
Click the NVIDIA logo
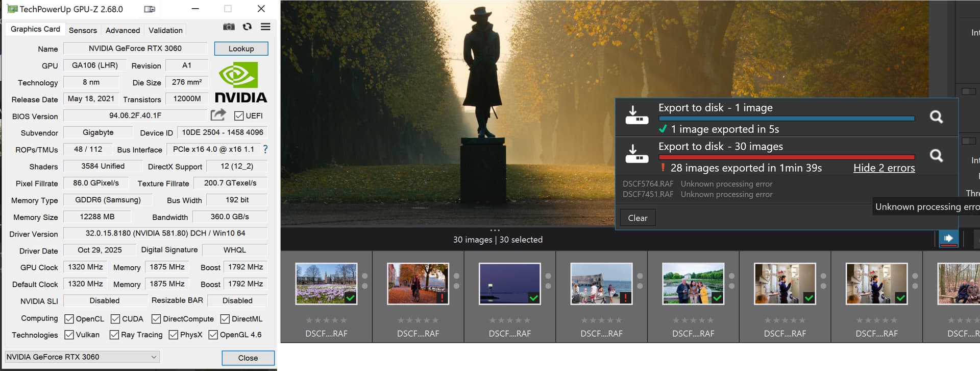pyautogui.click(x=240, y=82)
